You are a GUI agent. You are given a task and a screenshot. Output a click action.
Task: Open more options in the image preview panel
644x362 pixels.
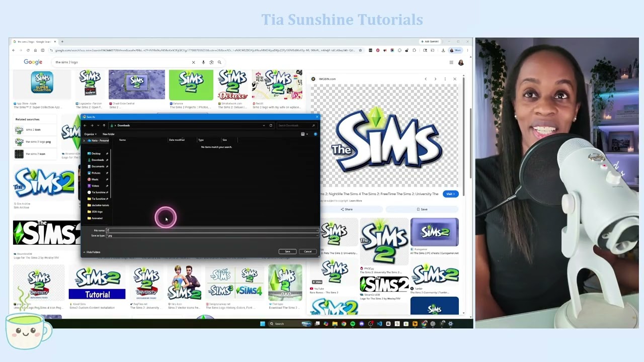445,79
